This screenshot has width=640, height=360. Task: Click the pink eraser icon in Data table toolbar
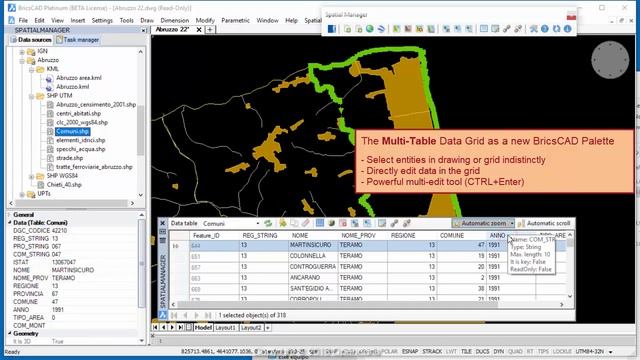pyautogui.click(x=305, y=223)
